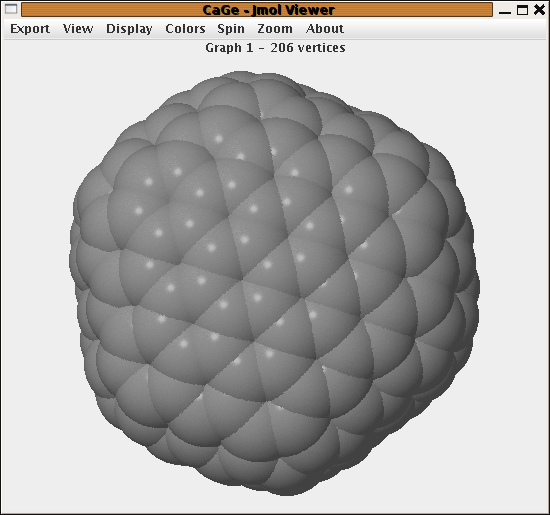This screenshot has height=515, width=550.
Task: Close the CaGe Jmol Viewer window
Action: click(x=539, y=9)
